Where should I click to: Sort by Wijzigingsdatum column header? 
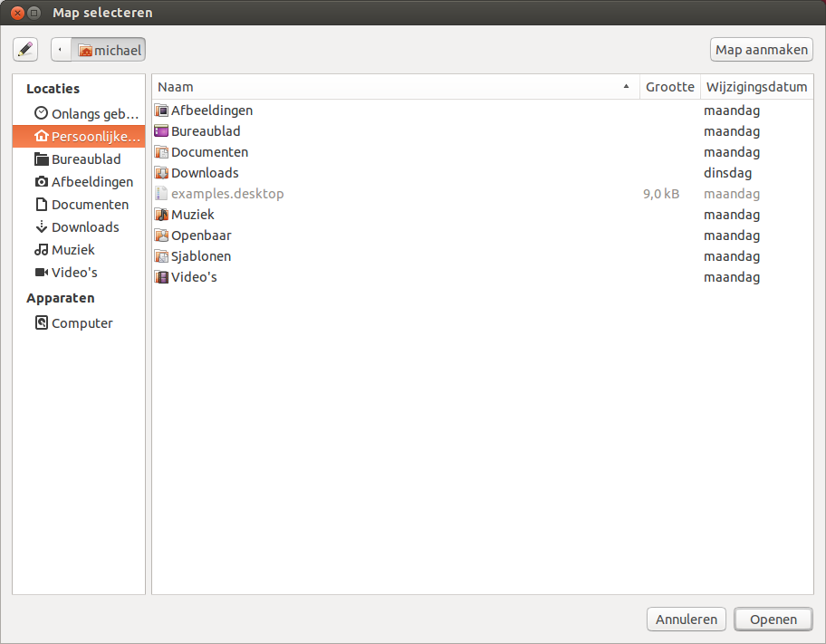[755, 87]
